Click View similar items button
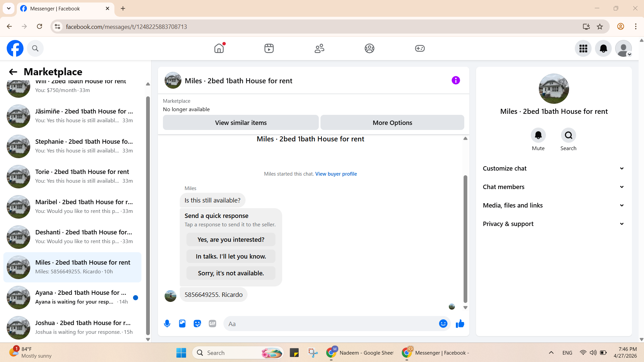 pos(241,123)
